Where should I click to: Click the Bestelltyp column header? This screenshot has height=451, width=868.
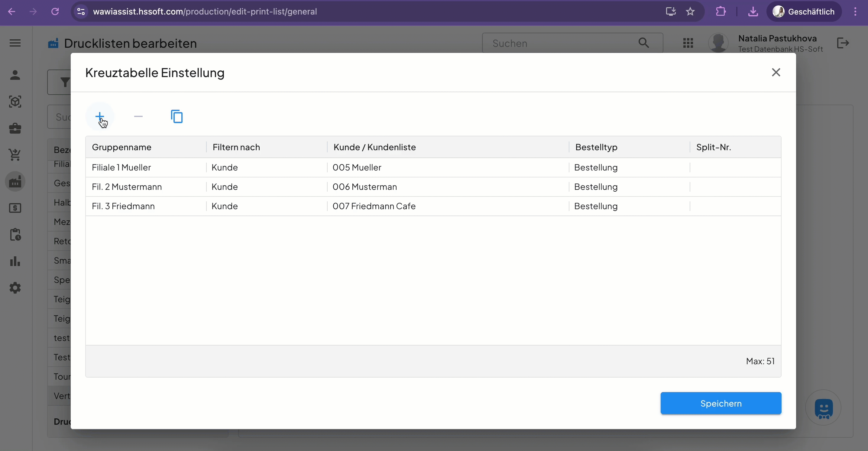(596, 147)
